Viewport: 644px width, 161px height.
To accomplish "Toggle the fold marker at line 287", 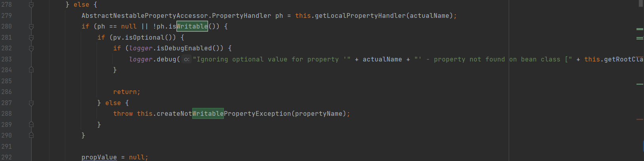I will click(31, 103).
